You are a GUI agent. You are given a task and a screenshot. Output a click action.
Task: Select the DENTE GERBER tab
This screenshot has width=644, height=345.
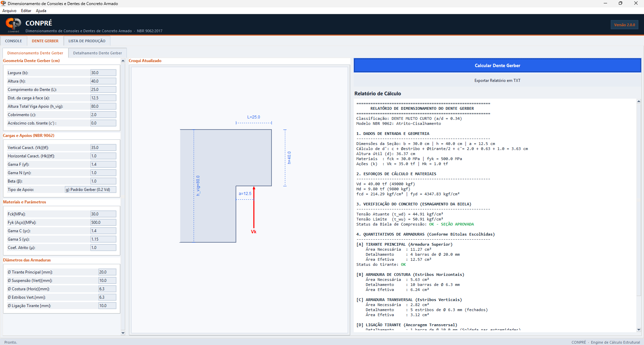point(45,41)
